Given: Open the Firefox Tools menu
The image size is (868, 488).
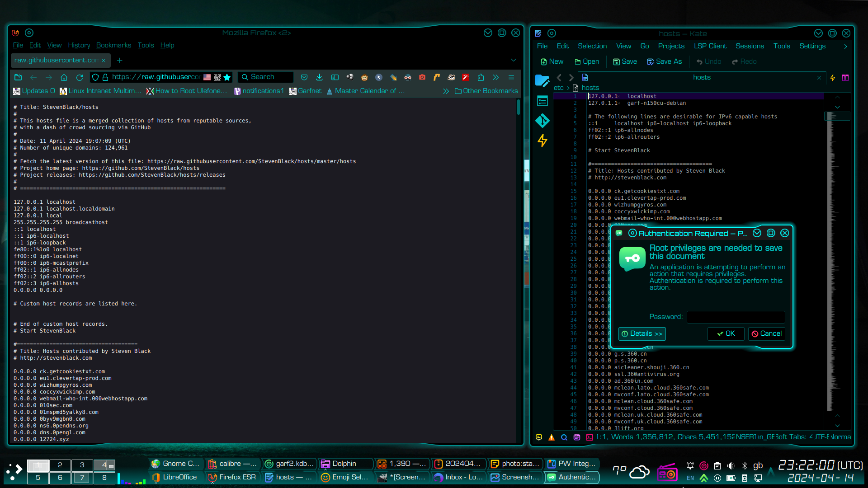Looking at the screenshot, I should (146, 45).
